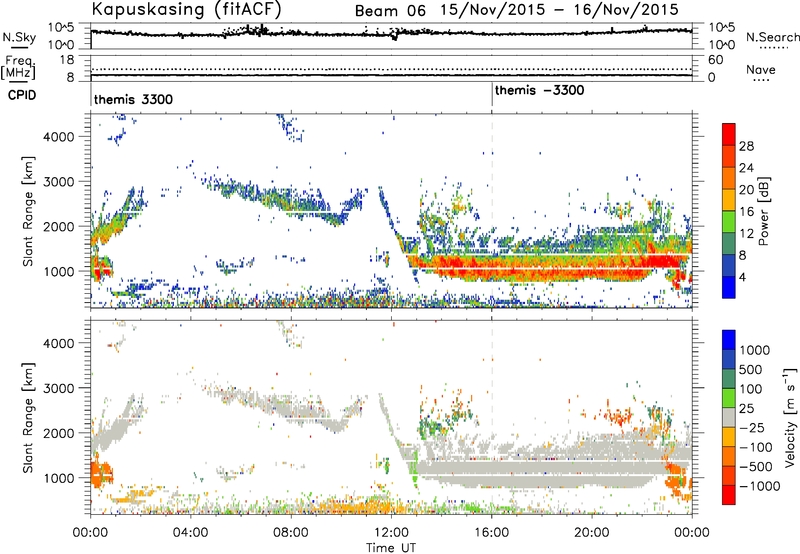Click the "12" tick on Power colorbar
Viewport: 800px width, 554px height.
click(x=746, y=234)
